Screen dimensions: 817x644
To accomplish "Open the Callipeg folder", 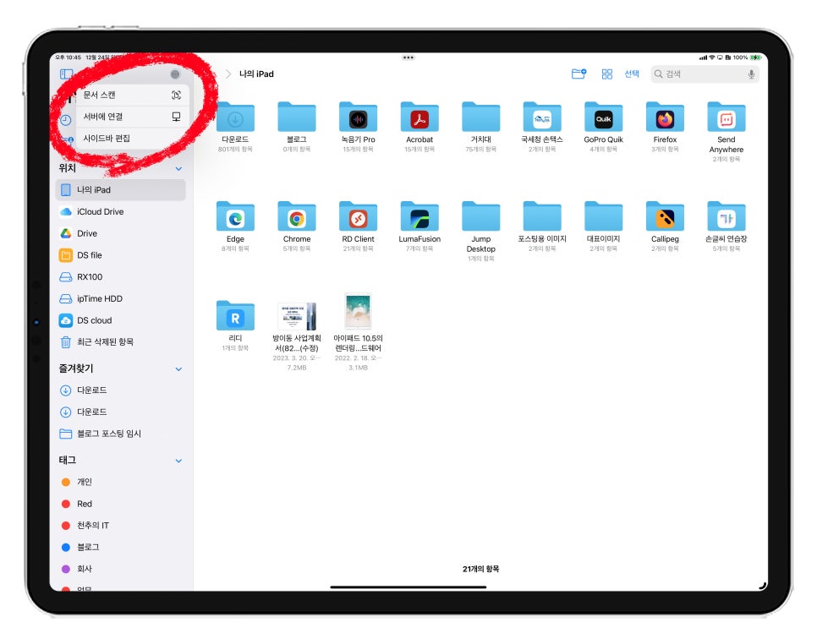I will click(x=665, y=216).
